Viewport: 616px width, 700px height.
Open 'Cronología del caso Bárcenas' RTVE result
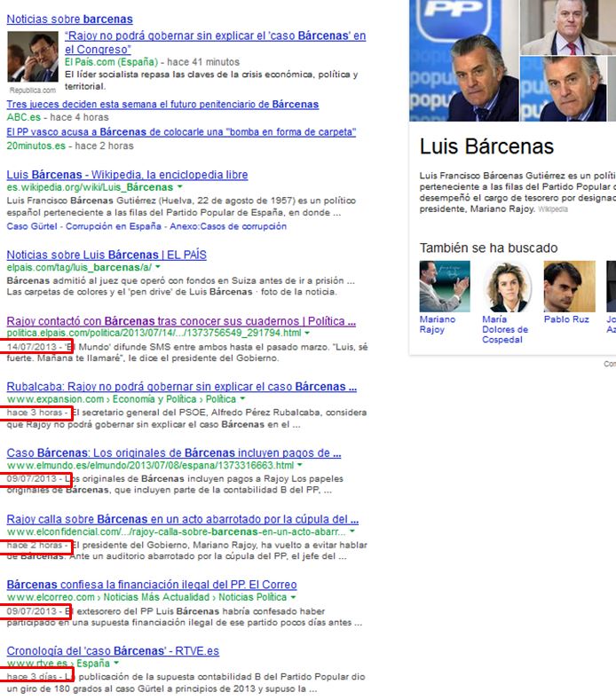[x=113, y=650]
